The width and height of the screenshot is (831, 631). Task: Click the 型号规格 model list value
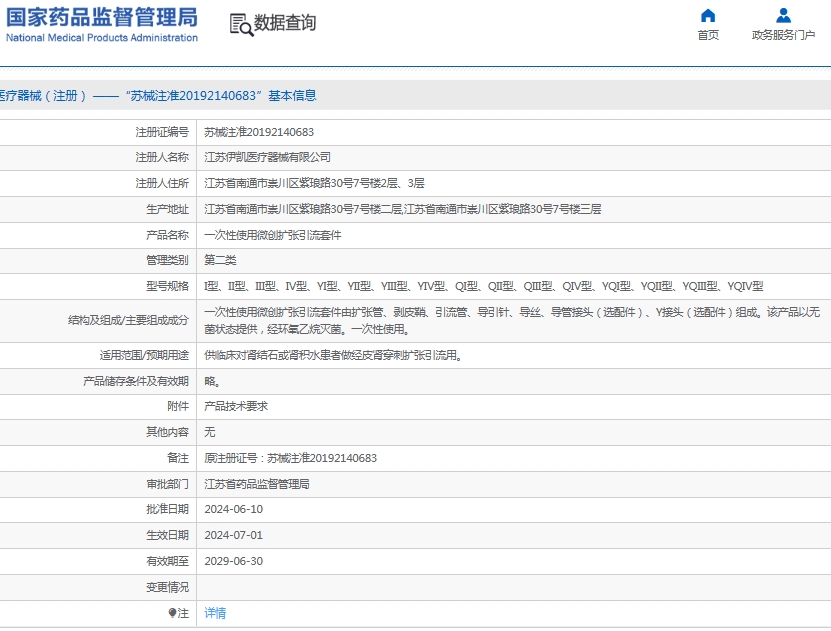(x=484, y=286)
